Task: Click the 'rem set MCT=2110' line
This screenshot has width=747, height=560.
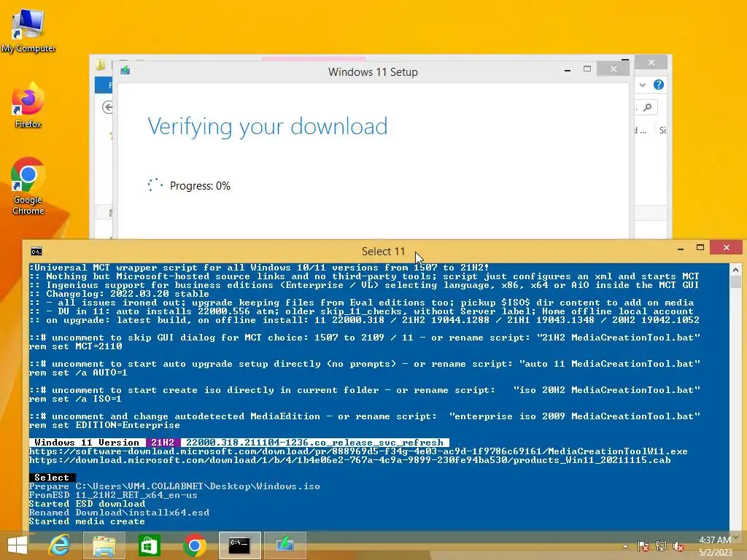Action: [x=75, y=346]
